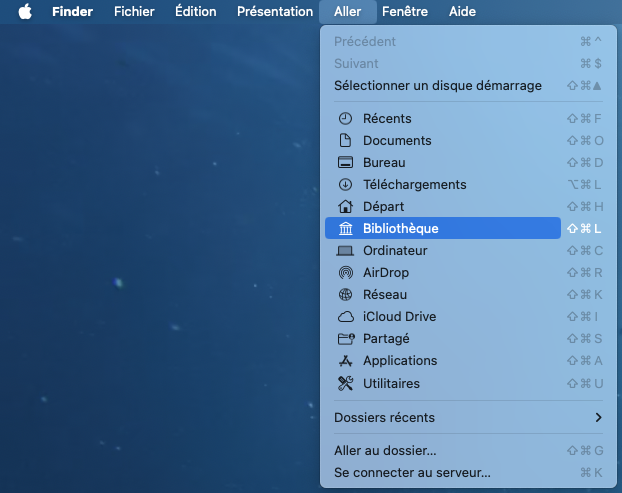Click the ⇧⌘U shortcut beside Utilitaires
Screen dimensions: 622x493
coord(585,384)
